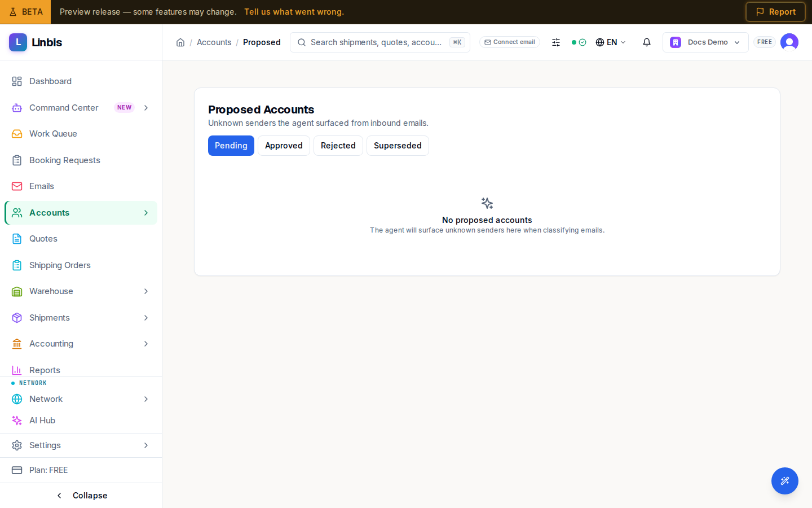This screenshot has width=812, height=508.
Task: Expand the Settings submenu chevron
Action: 146,445
